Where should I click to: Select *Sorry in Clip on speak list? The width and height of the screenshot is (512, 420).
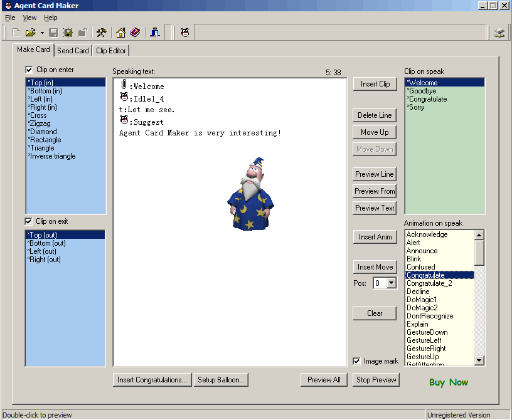click(444, 107)
